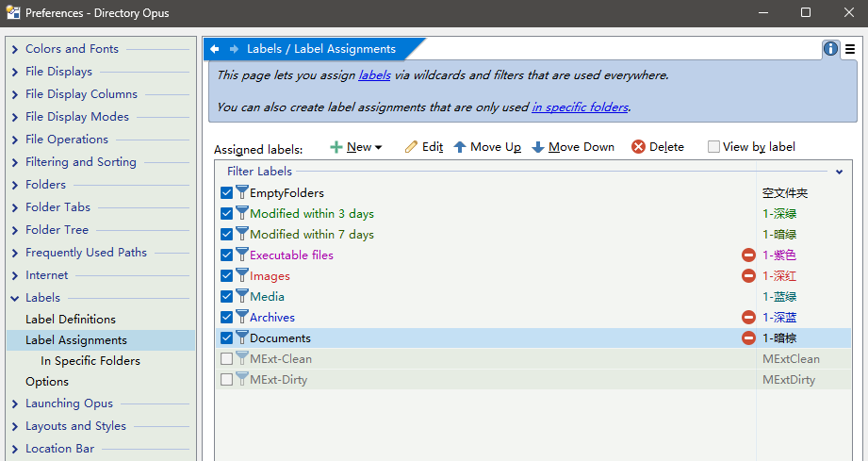Click the funnel icon beside Media
This screenshot has height=461, width=868.
[x=242, y=295]
